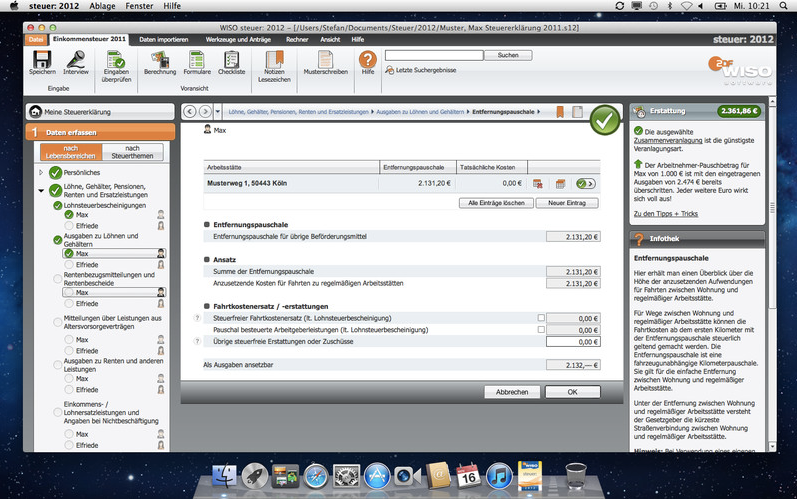This screenshot has width=797, height=499.
Task: Switch to nach Steuerthemen view
Action: click(132, 152)
